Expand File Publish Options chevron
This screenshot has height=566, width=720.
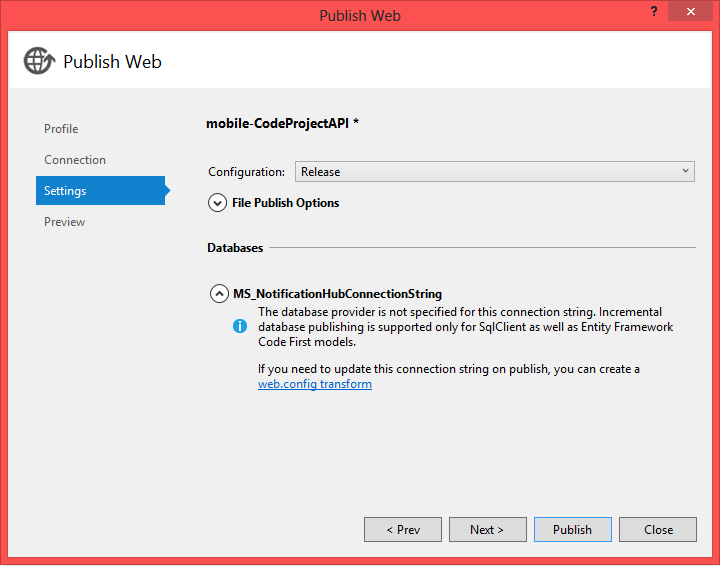[x=217, y=202]
